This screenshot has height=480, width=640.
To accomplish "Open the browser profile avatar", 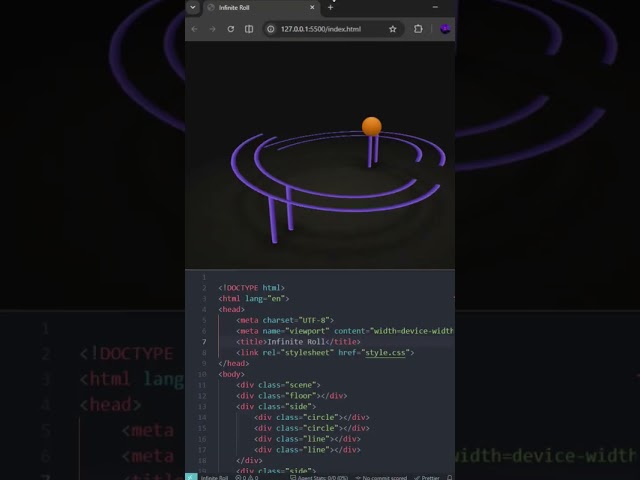I will (445, 29).
